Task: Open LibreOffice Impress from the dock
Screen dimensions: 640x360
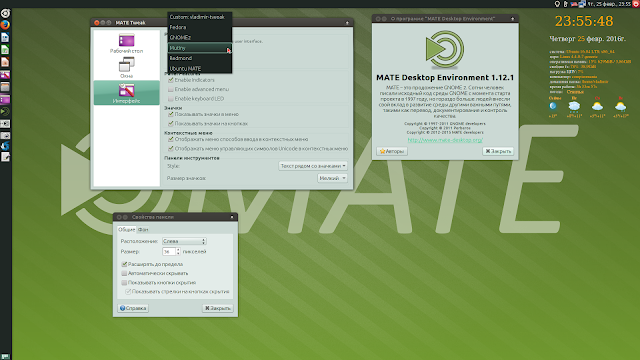Action: point(5,62)
